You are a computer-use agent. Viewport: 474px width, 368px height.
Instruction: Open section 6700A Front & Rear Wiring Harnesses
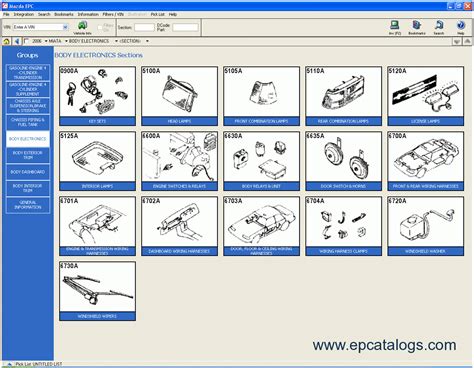tap(426, 161)
